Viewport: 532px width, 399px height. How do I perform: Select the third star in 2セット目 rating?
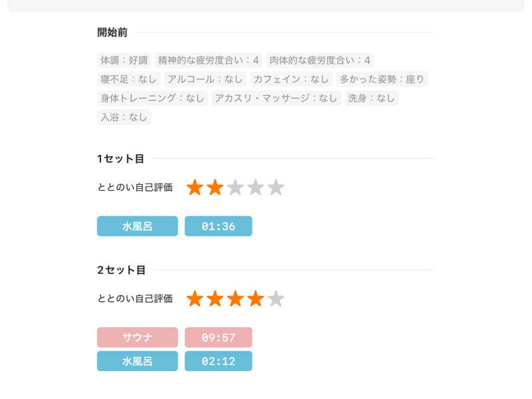(x=235, y=299)
